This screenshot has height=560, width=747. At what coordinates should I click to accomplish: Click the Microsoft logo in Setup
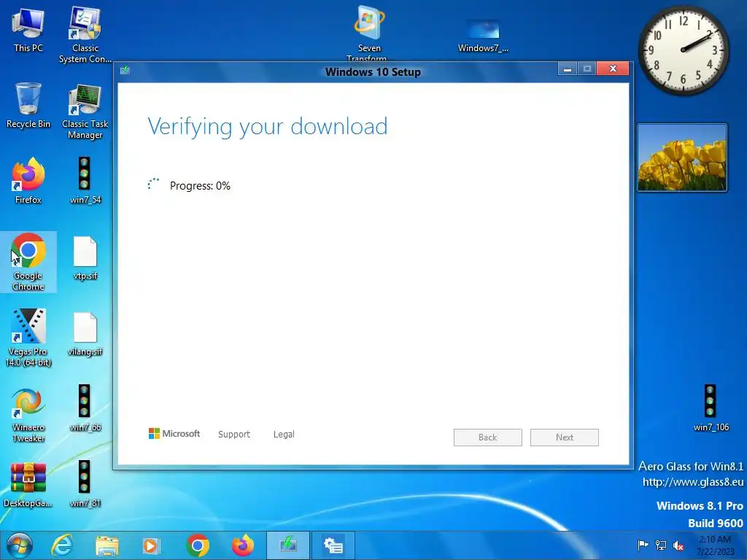174,434
